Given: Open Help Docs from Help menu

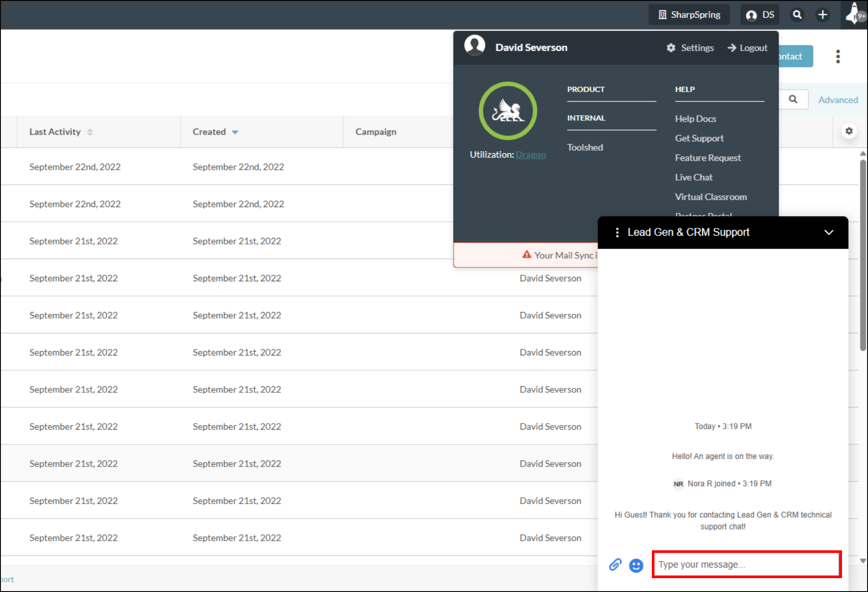Looking at the screenshot, I should tap(695, 119).
